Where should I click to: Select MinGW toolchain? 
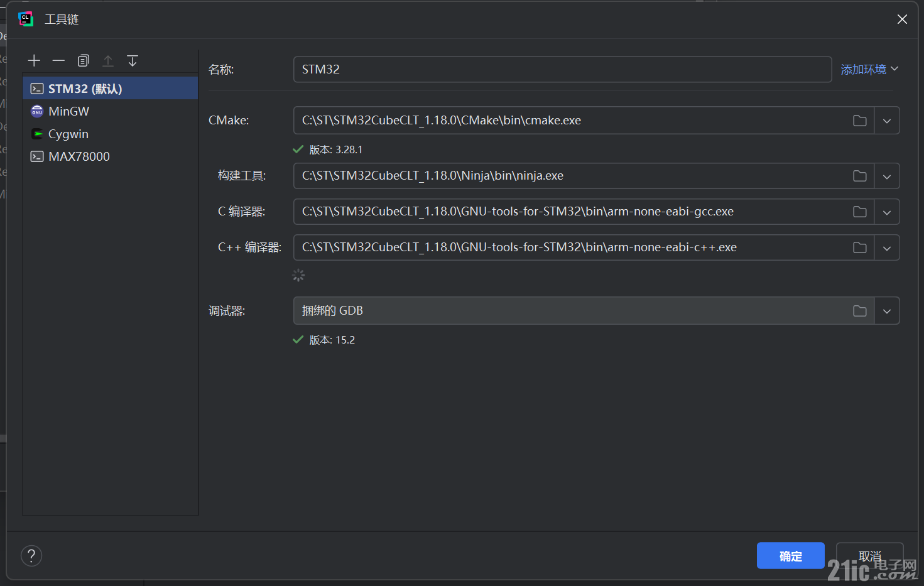click(110, 111)
